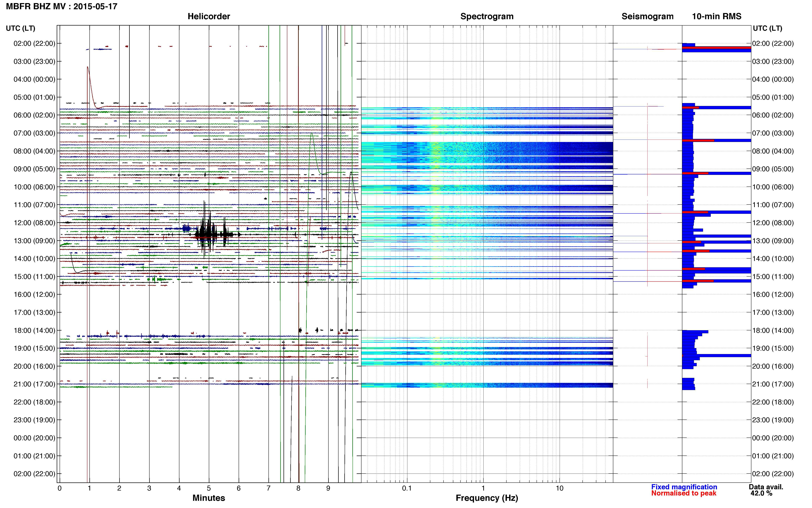This screenshot has width=812, height=508.
Task: Click the '10-min RMS' panel heading
Action: 717,16
